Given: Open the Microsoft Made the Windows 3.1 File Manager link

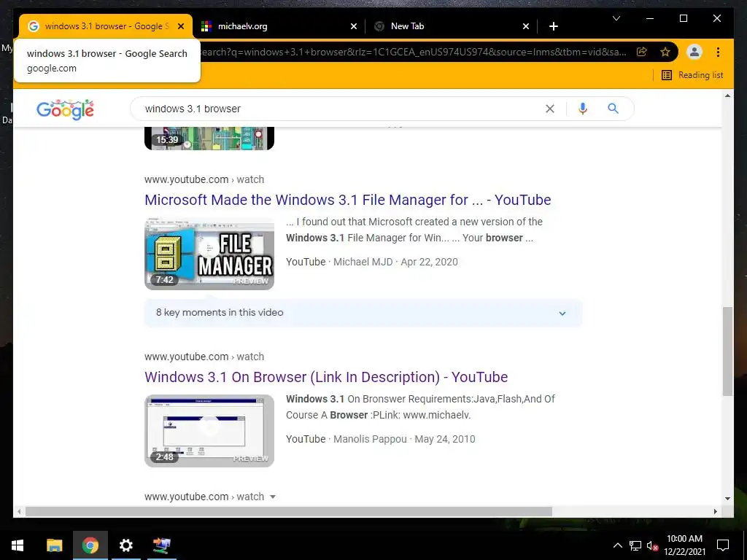Looking at the screenshot, I should (348, 200).
